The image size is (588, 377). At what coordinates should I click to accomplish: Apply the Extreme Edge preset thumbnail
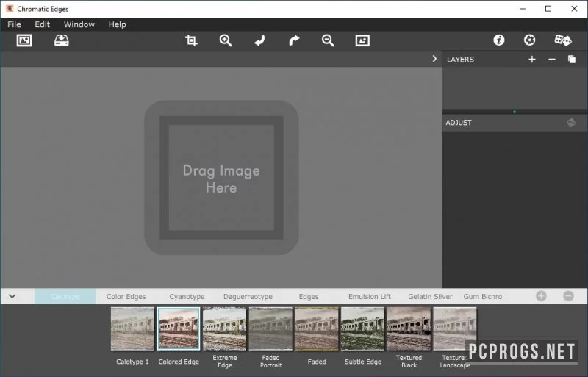tap(225, 328)
